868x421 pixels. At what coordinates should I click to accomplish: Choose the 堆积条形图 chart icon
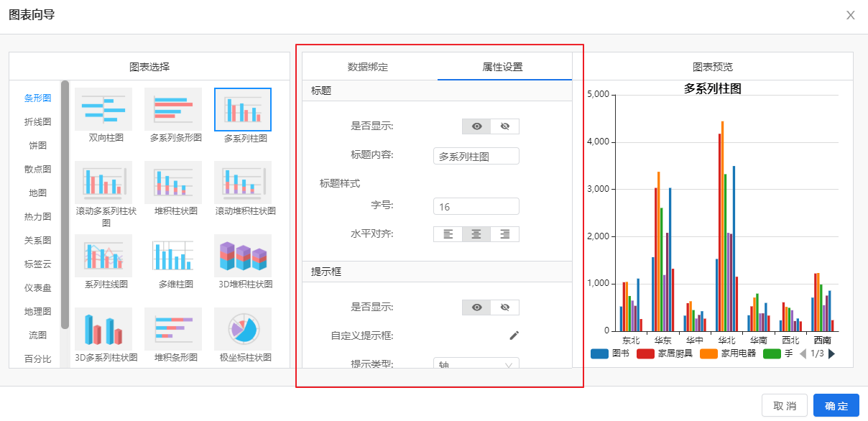pos(173,329)
